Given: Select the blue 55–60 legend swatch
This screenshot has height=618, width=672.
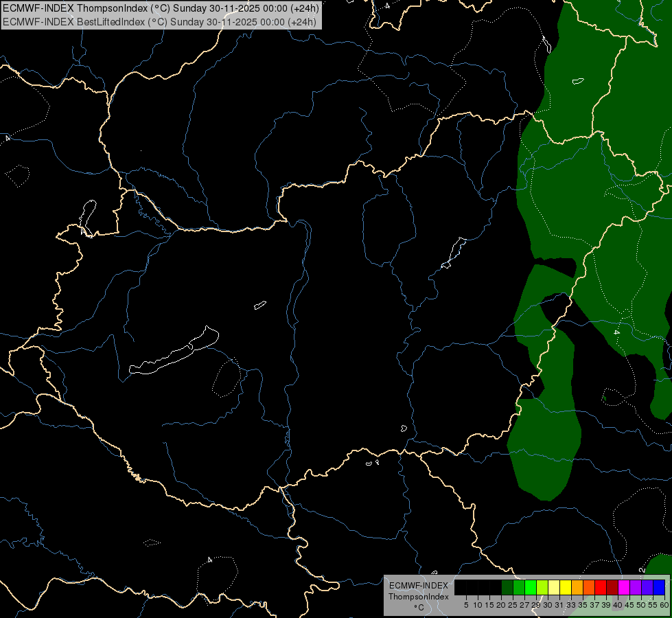Looking at the screenshot, I should click(659, 587).
